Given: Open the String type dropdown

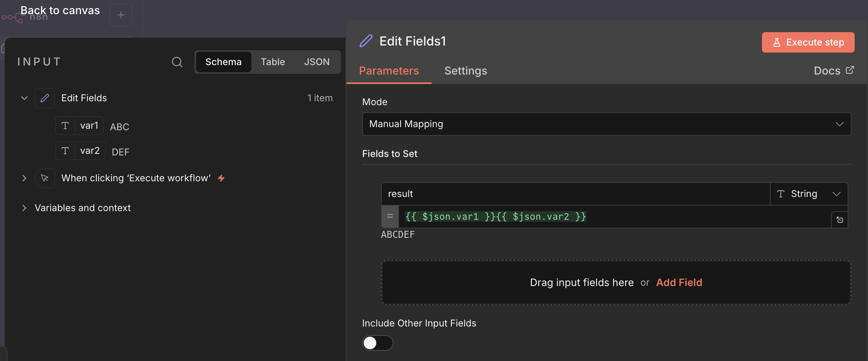Looking at the screenshot, I should tap(809, 194).
